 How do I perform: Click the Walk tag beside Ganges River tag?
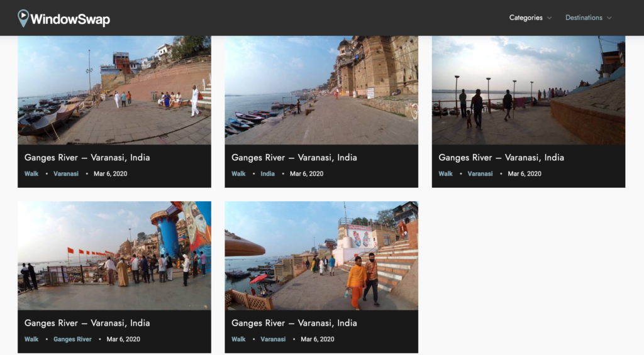tap(31, 339)
